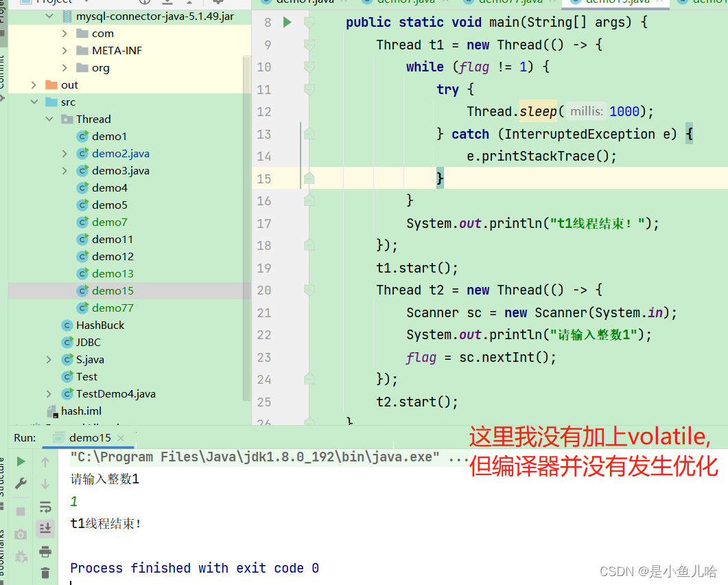Collapse the src folder
728x585 pixels.
point(34,102)
